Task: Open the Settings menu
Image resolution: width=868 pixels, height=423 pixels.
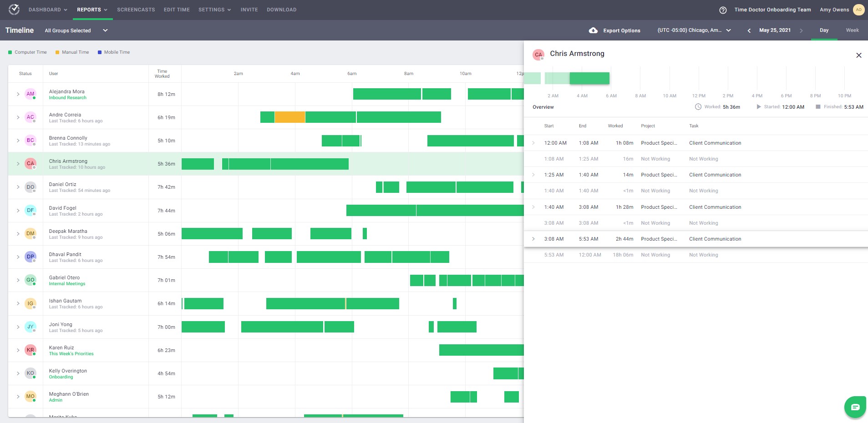Action: point(215,10)
